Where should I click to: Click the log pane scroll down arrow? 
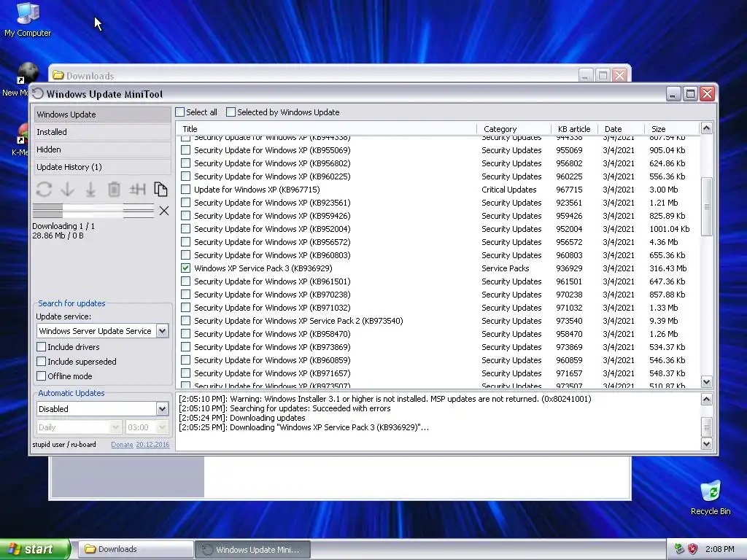tap(706, 444)
